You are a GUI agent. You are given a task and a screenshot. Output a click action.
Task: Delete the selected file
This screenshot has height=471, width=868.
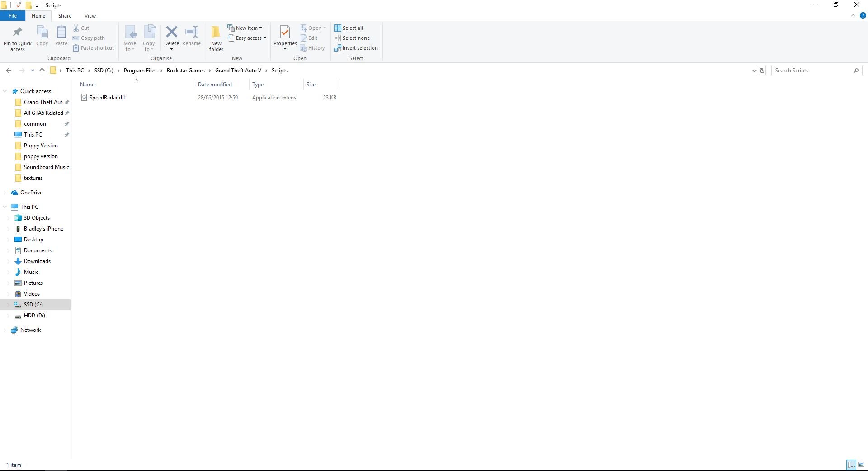(x=171, y=38)
